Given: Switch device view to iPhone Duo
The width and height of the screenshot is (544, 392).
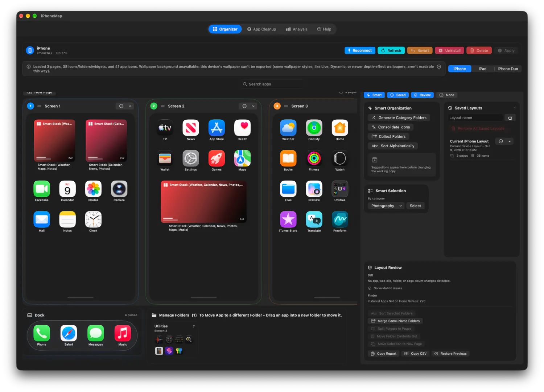Looking at the screenshot, I should point(508,69).
